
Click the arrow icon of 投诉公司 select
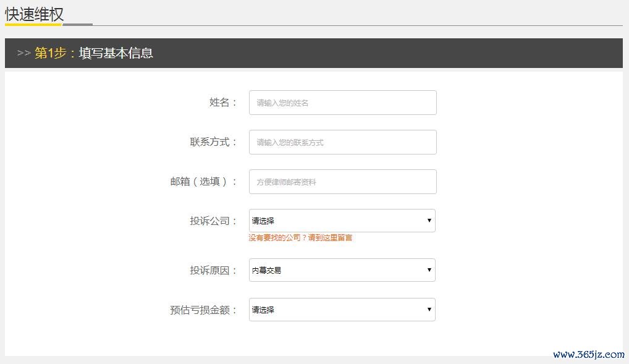click(429, 221)
